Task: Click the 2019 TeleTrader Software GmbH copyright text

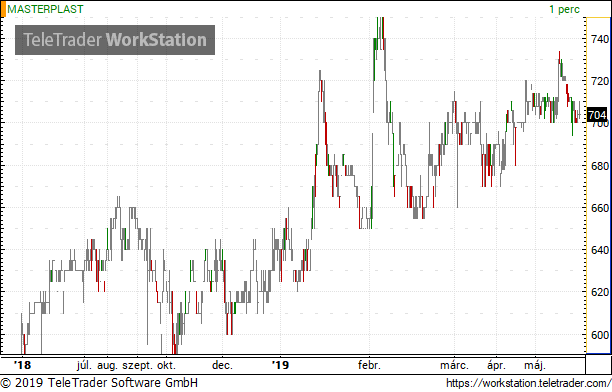Action: coord(99,383)
